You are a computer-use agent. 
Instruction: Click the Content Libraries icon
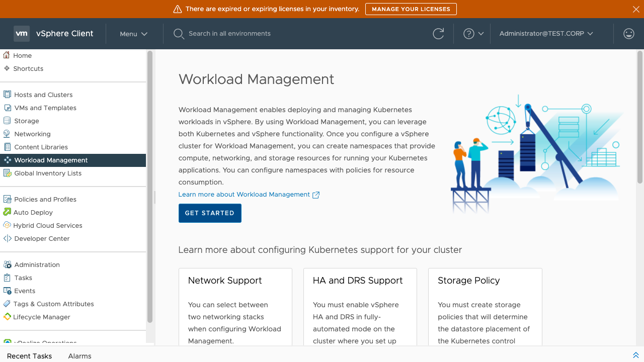click(x=7, y=147)
